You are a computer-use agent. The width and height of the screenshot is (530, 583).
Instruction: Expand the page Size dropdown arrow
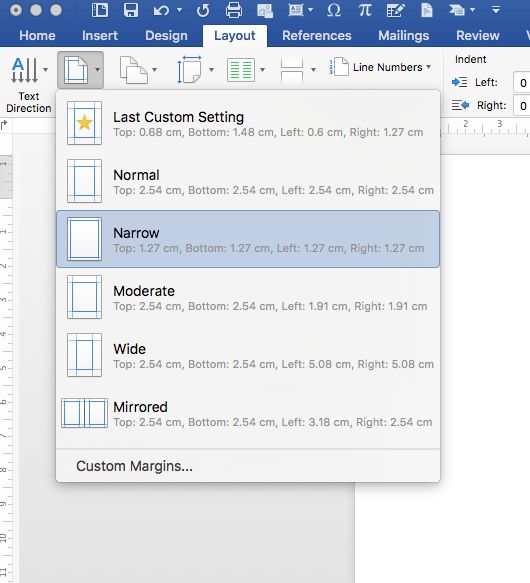click(x=211, y=70)
